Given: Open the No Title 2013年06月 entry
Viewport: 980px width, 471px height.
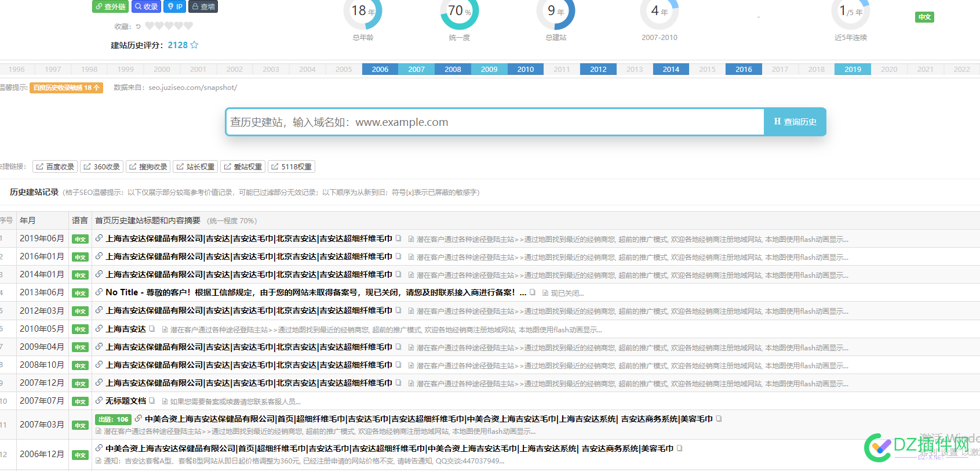Looking at the screenshot, I should [x=316, y=292].
